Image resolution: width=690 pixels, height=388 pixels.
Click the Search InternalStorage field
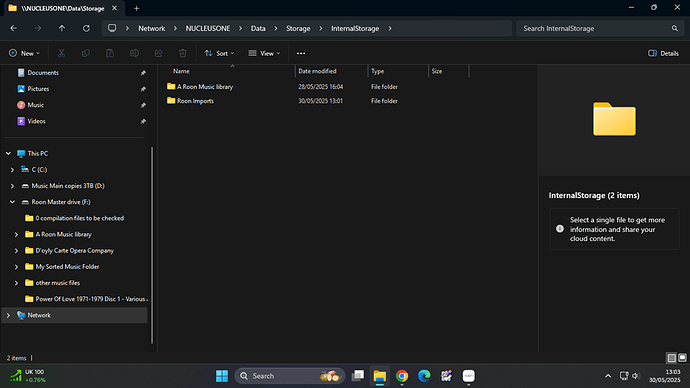(595, 28)
